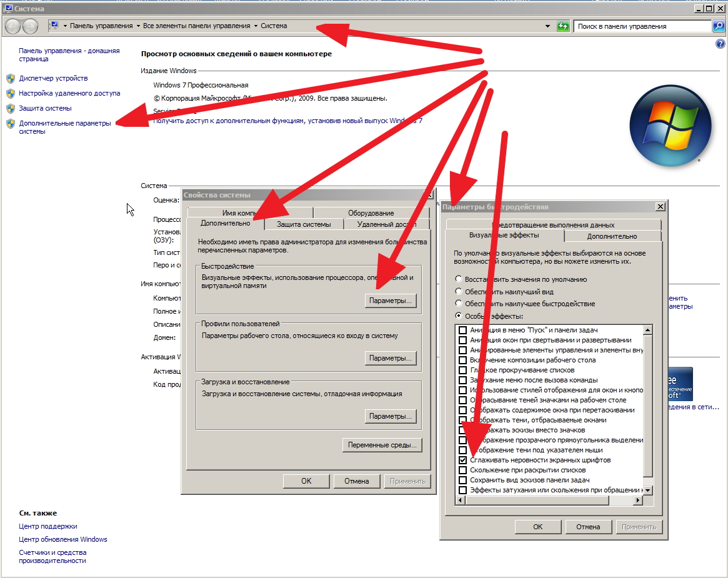The width and height of the screenshot is (728, 578).
Task: Open Переменные среды button
Action: (x=382, y=446)
